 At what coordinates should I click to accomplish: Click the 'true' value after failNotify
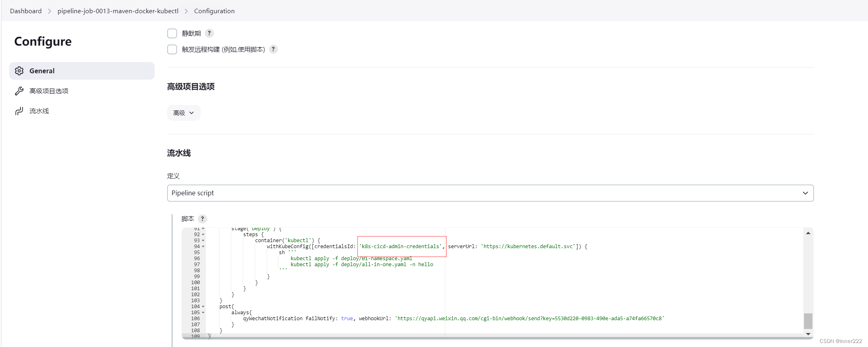pos(347,319)
